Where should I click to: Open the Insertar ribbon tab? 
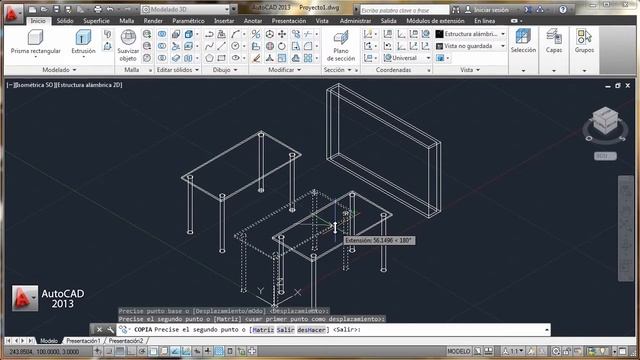224,21
